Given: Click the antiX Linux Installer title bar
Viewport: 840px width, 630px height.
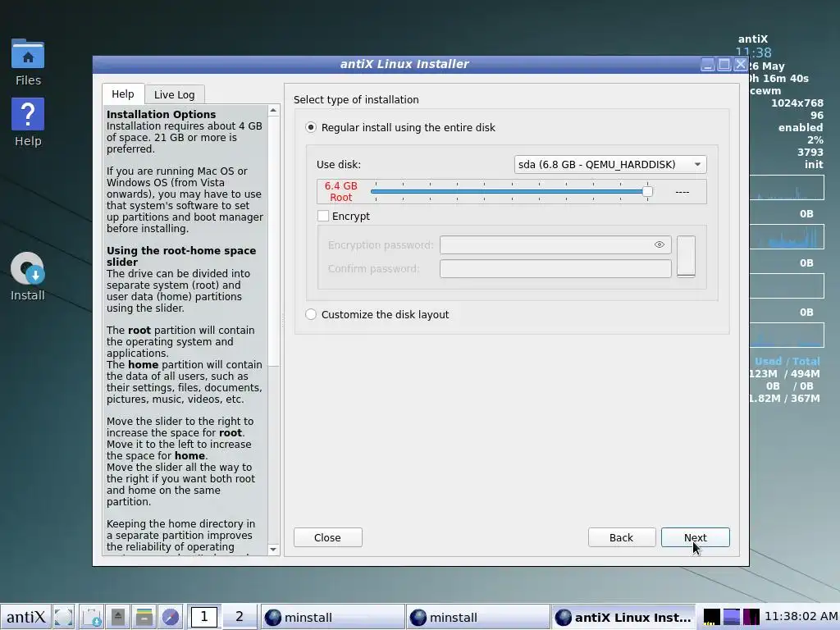Looking at the screenshot, I should 404,64.
